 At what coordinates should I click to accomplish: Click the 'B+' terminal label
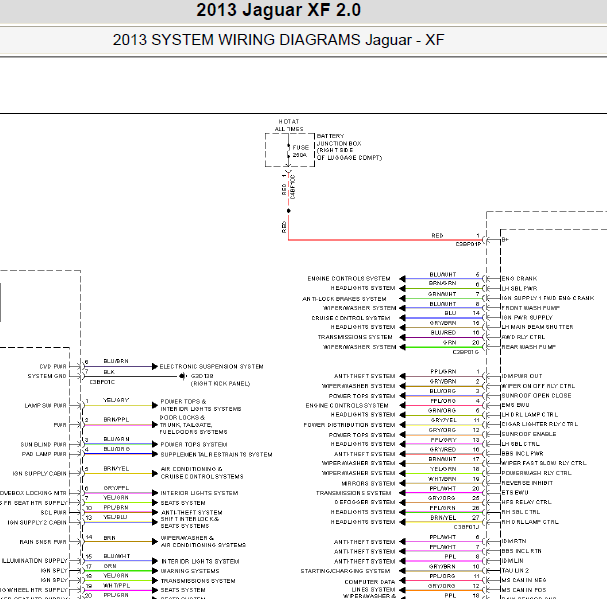click(505, 240)
